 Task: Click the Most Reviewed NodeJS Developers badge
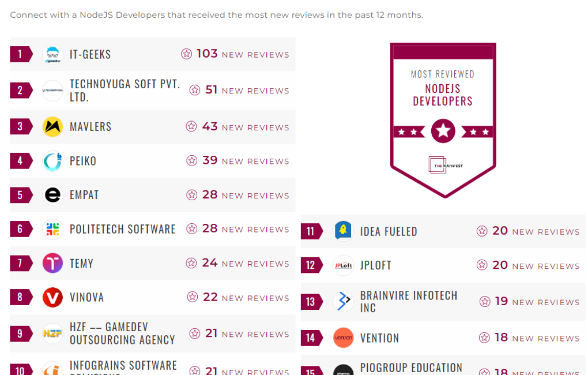[x=443, y=120]
